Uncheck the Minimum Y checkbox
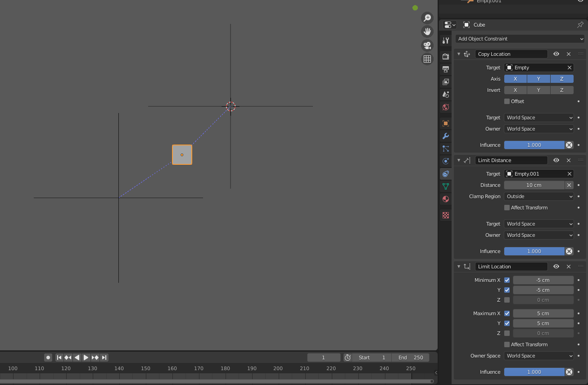588x385 pixels. tap(507, 290)
